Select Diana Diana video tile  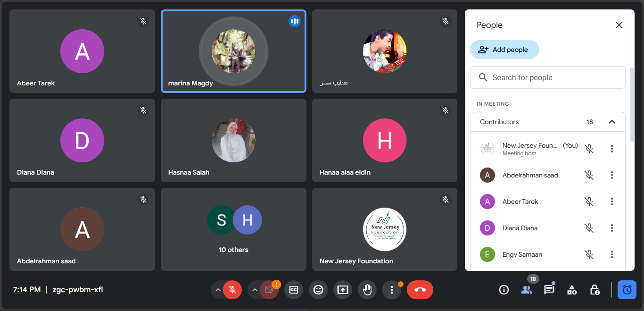82,141
